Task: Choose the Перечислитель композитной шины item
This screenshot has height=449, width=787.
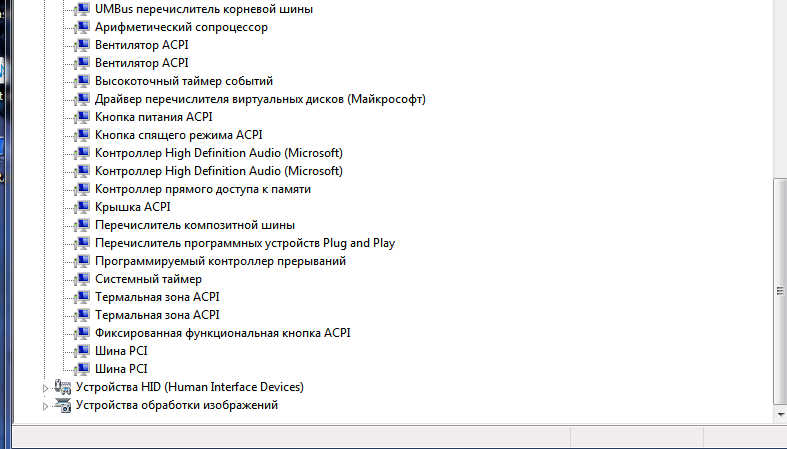Action: coord(194,225)
